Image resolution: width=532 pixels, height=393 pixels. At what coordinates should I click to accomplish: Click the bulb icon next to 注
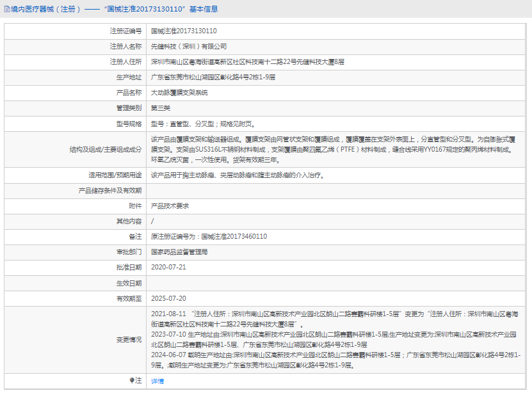click(132, 380)
